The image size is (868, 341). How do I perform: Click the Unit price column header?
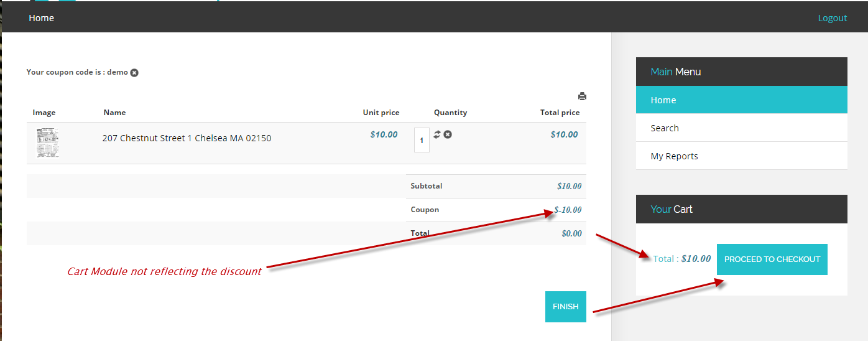[381, 113]
